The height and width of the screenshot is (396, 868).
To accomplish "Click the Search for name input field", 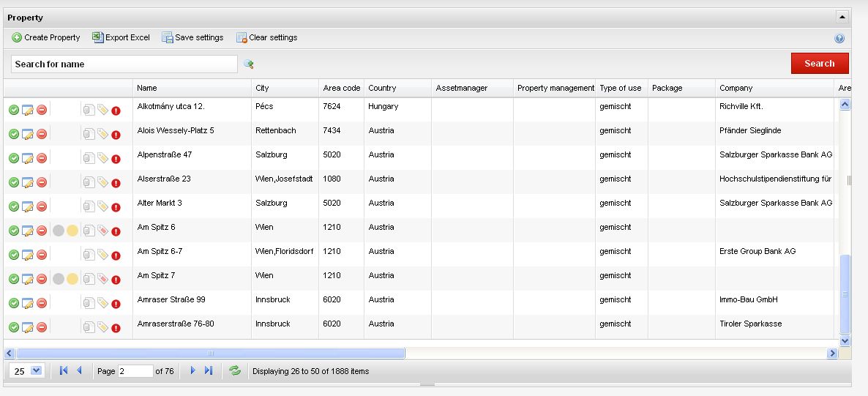I will (124, 64).
